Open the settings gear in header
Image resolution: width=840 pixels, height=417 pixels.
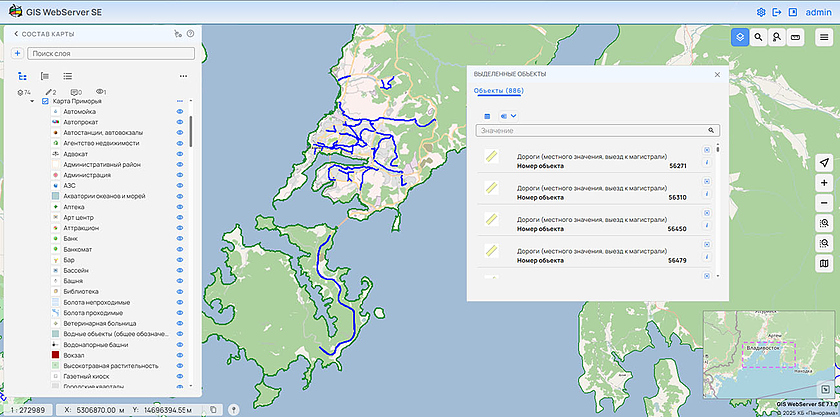tap(761, 12)
